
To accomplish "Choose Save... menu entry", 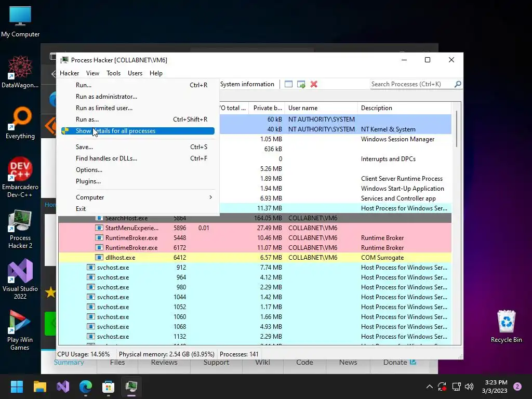I will coord(138,147).
